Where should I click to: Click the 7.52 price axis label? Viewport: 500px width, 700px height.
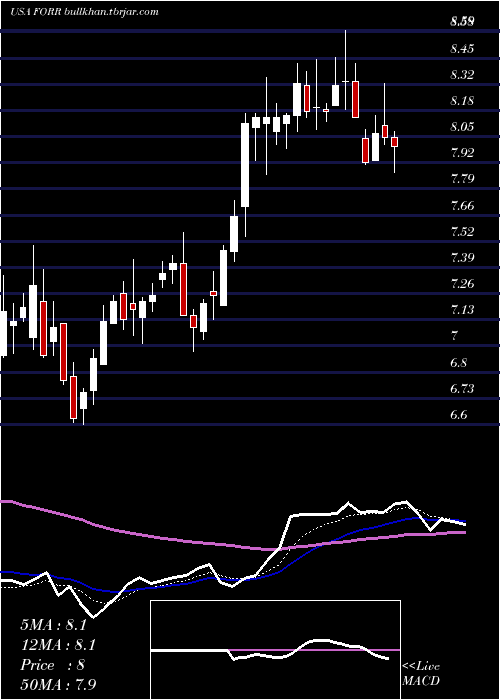462,231
